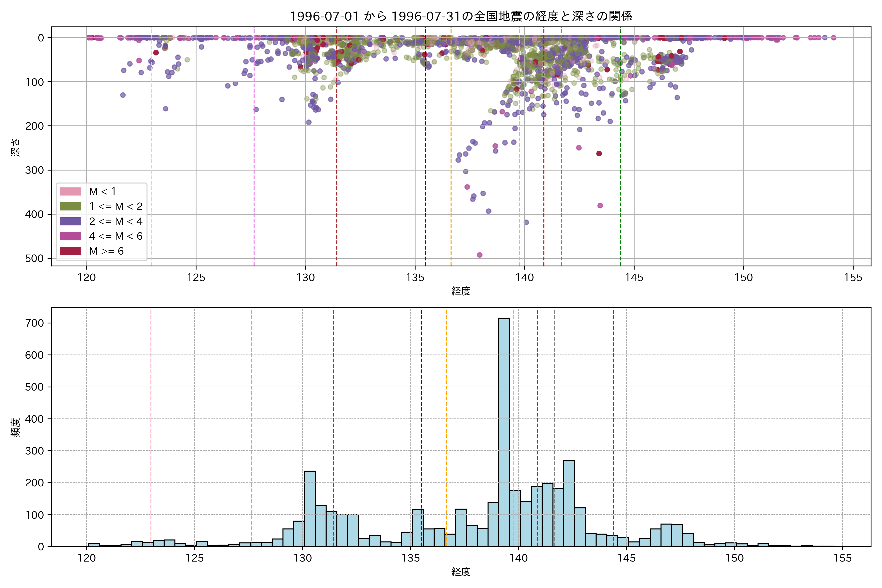
Task: Click the M >= 6 legend text label
Action: tap(107, 251)
